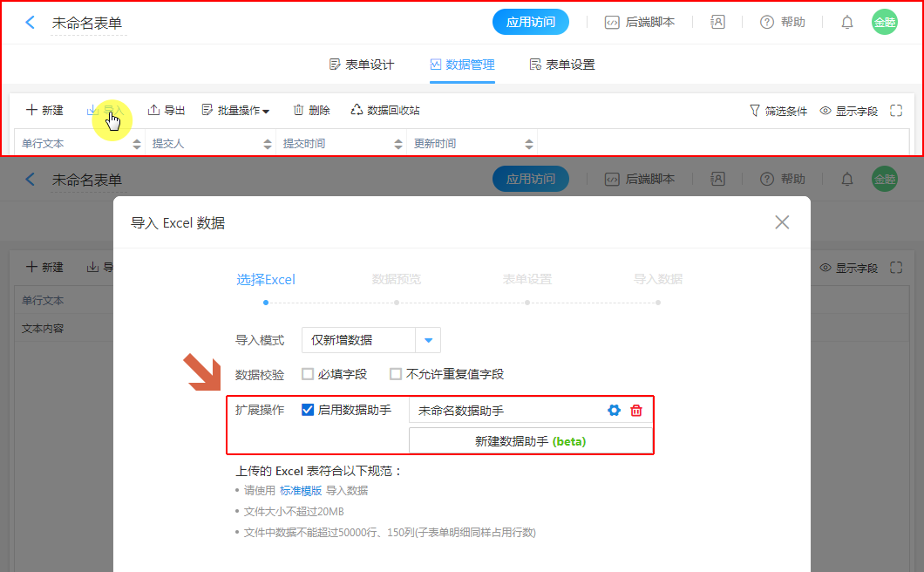The image size is (924, 572).
Task: Switch to the 表单设计 tab
Action: point(362,65)
